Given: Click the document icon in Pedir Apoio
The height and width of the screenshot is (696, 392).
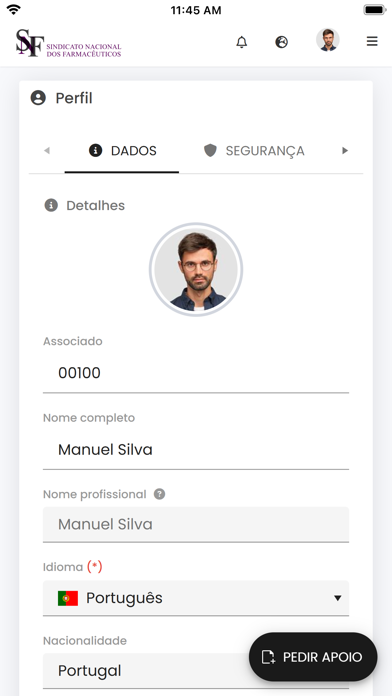Looking at the screenshot, I should click(x=268, y=657).
